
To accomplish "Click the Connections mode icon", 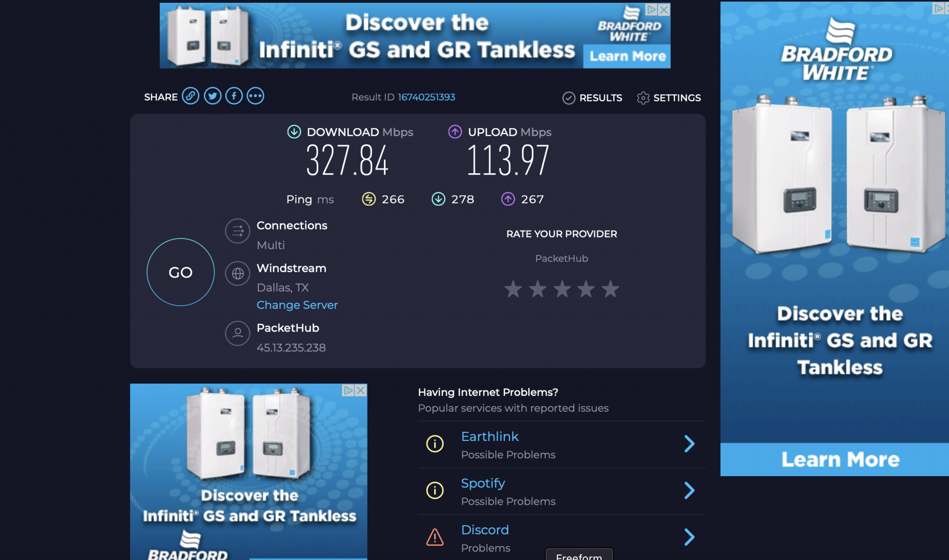I will point(238,231).
